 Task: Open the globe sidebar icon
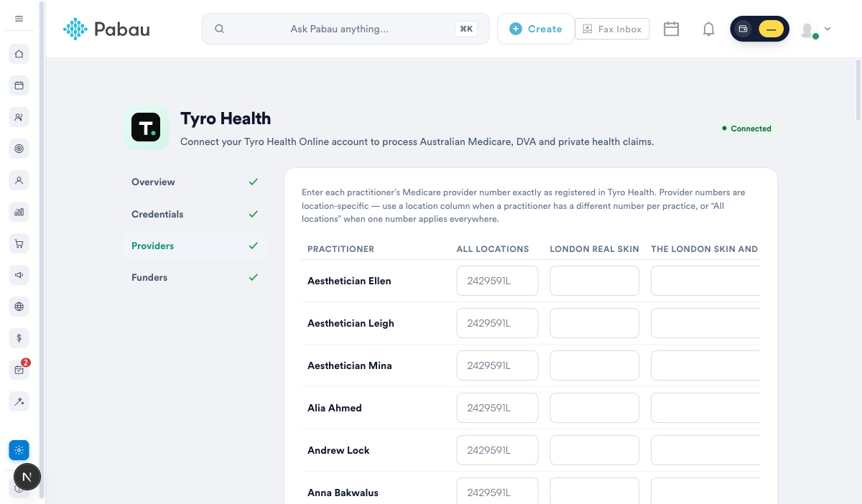(x=19, y=307)
